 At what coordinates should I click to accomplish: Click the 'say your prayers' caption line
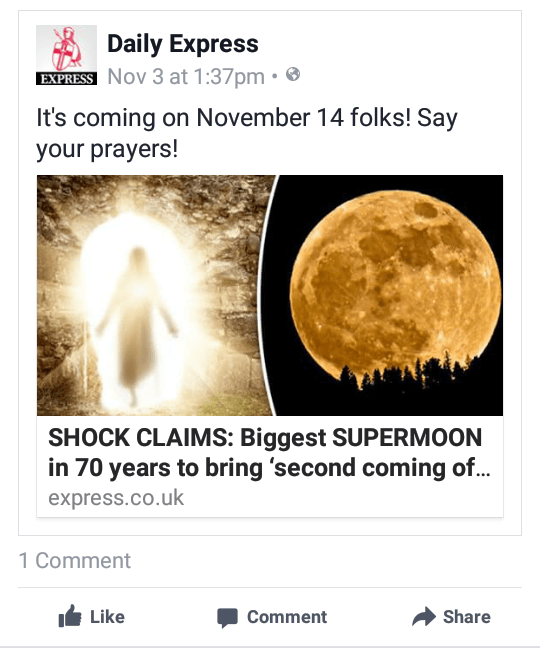(107, 149)
